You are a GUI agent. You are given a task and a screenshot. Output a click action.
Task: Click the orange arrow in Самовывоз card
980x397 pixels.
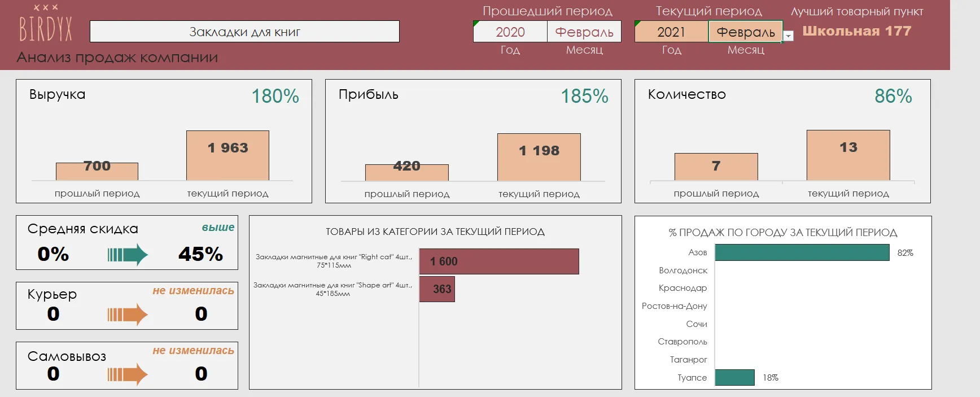[128, 374]
